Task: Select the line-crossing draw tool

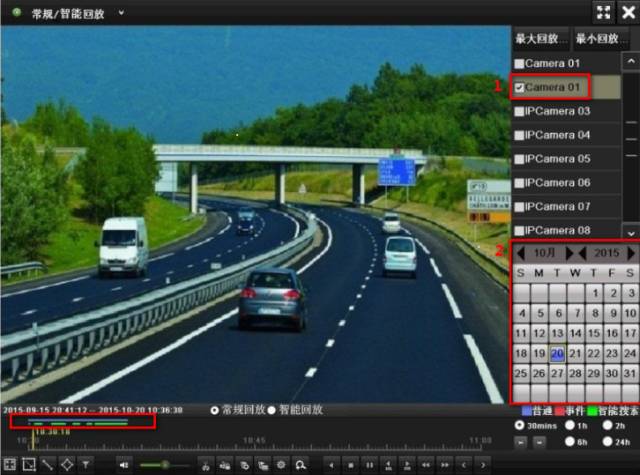Action: click(47, 465)
